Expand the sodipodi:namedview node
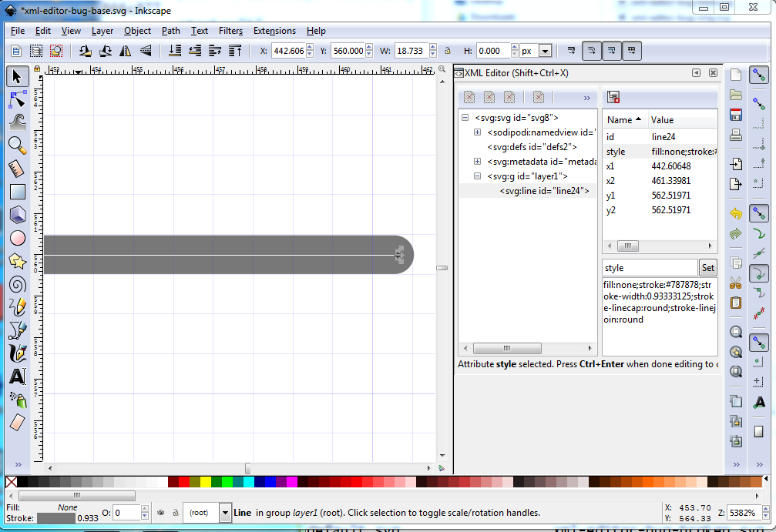The height and width of the screenshot is (532, 776). (x=477, y=132)
